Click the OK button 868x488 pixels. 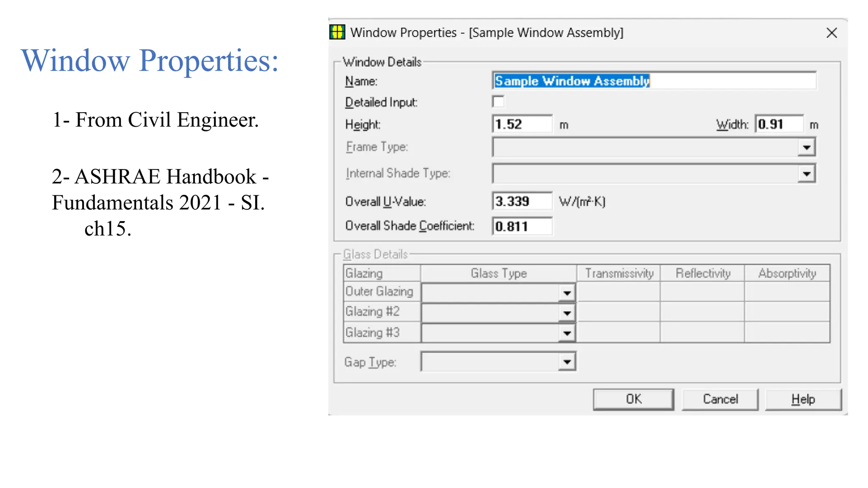tap(634, 399)
